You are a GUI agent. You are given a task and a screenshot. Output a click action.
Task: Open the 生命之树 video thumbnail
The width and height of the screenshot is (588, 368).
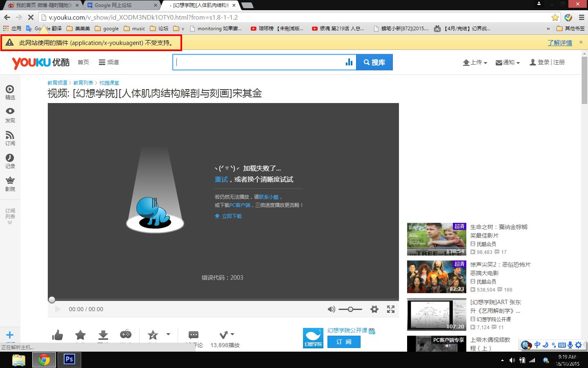(436, 239)
